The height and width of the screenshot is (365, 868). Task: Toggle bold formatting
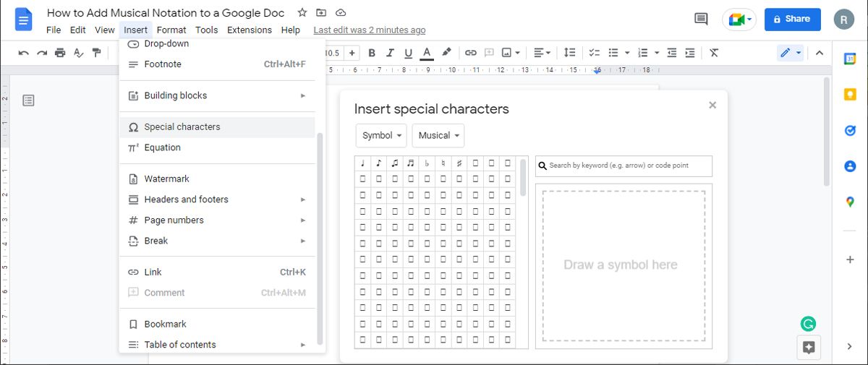pyautogui.click(x=372, y=53)
